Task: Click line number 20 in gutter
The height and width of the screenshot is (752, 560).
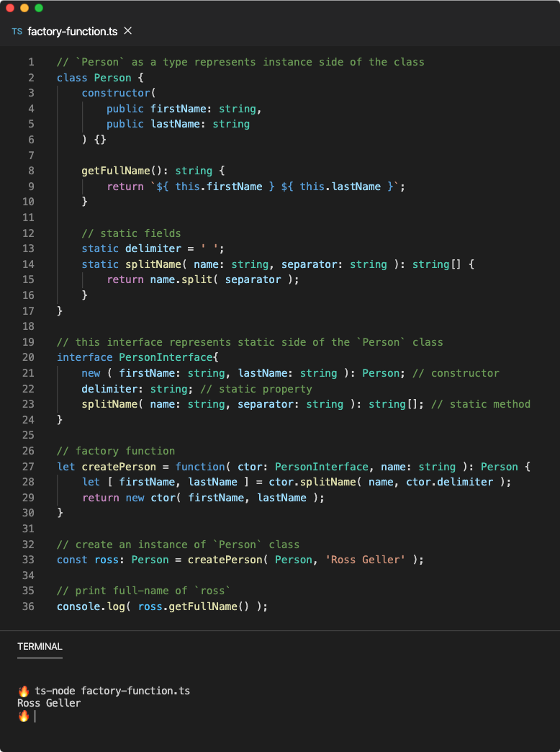Action: pos(28,357)
